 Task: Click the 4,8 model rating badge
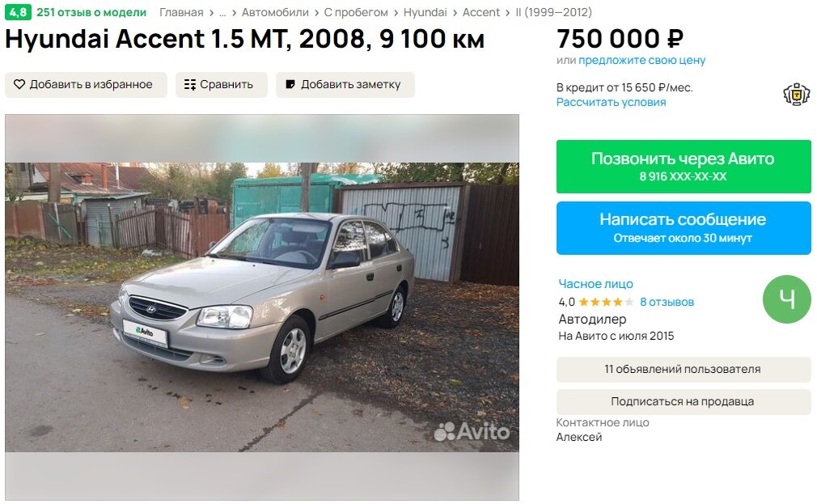[19, 12]
